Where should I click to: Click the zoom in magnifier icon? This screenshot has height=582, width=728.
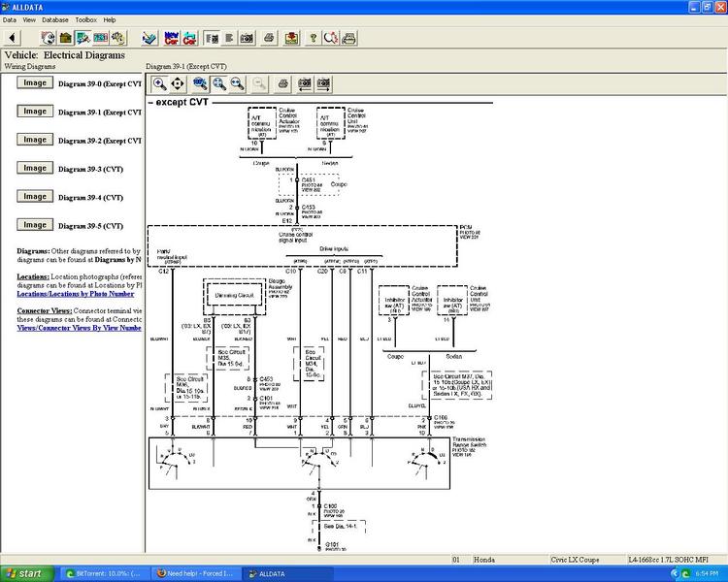(x=159, y=83)
